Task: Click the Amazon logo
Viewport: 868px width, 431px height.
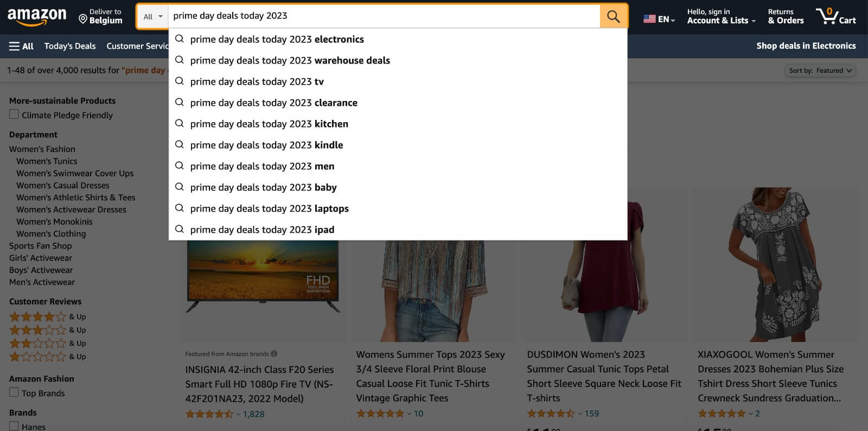Action: (x=37, y=16)
